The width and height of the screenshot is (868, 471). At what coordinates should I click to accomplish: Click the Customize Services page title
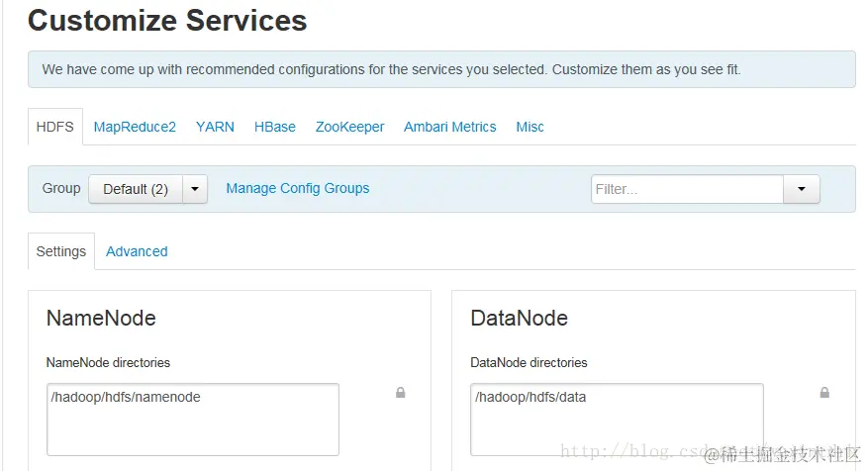(x=167, y=21)
